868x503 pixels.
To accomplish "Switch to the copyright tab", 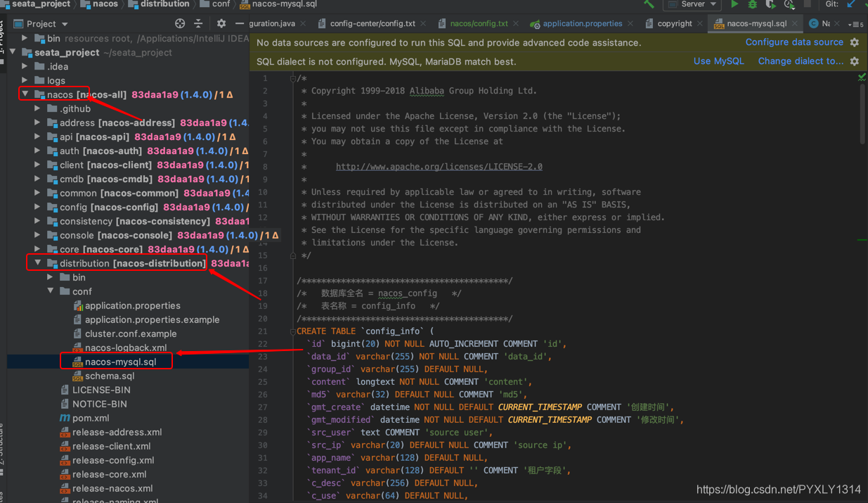I will coord(675,23).
